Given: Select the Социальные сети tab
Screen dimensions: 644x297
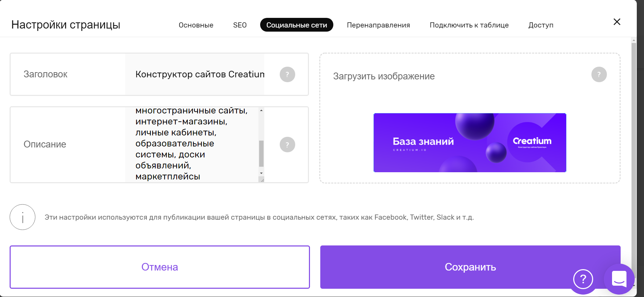Looking at the screenshot, I should (297, 25).
